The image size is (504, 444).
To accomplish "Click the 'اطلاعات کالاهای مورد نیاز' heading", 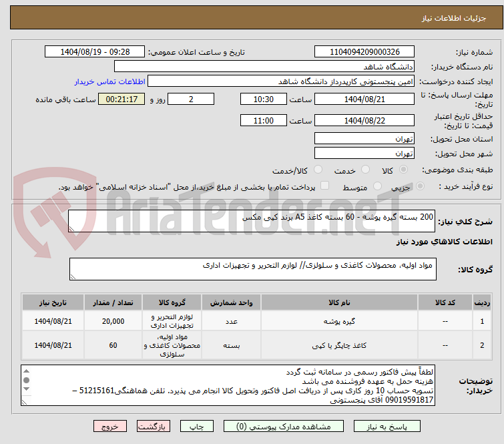I will [444, 242].
